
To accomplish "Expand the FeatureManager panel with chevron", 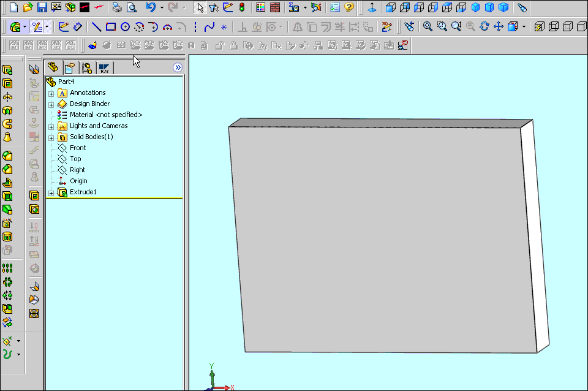I will point(178,67).
